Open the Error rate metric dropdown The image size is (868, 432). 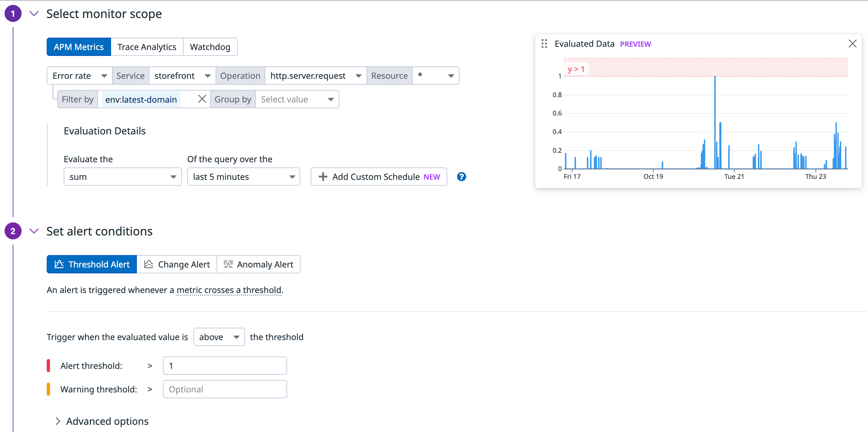click(79, 76)
